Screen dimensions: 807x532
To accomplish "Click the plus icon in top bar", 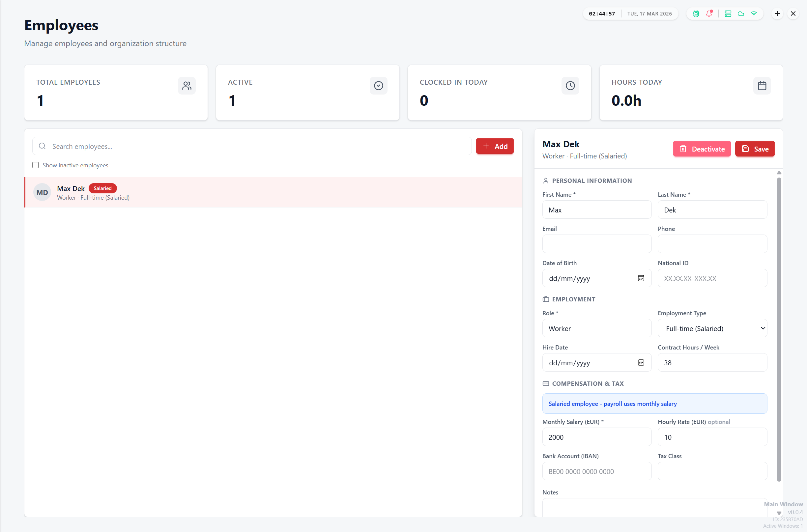I will pos(777,14).
